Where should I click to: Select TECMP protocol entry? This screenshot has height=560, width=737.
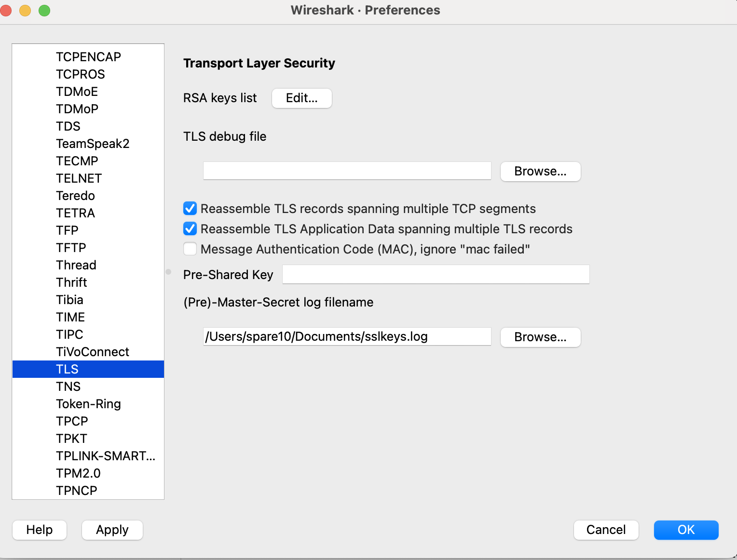88,161
